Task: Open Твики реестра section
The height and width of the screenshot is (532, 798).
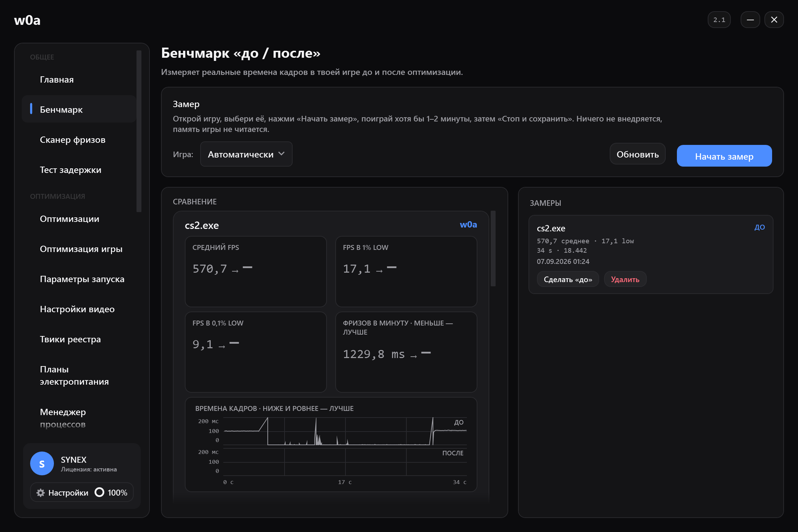Action: click(79, 339)
